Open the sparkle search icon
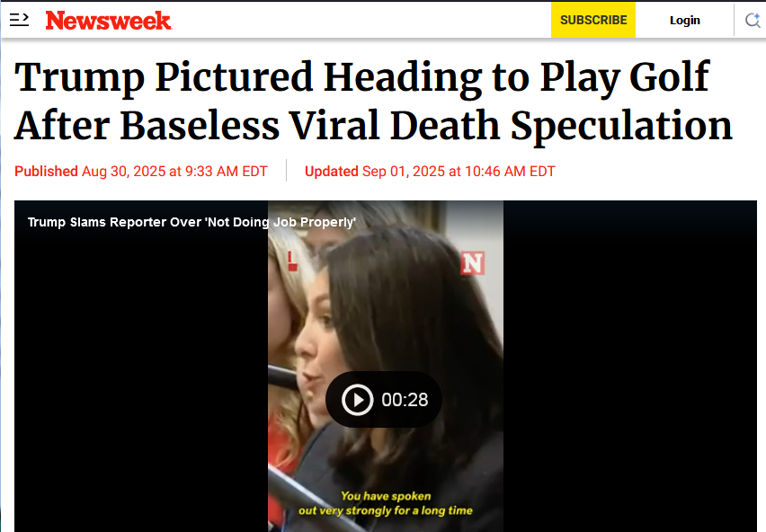 click(x=753, y=20)
